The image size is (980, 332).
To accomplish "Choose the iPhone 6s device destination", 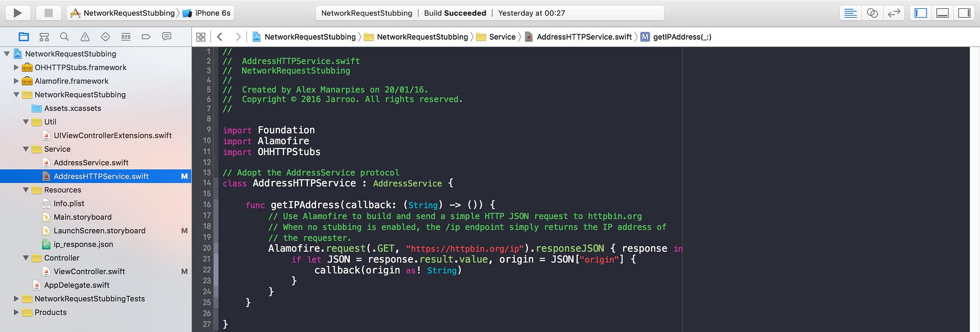I will (206, 13).
